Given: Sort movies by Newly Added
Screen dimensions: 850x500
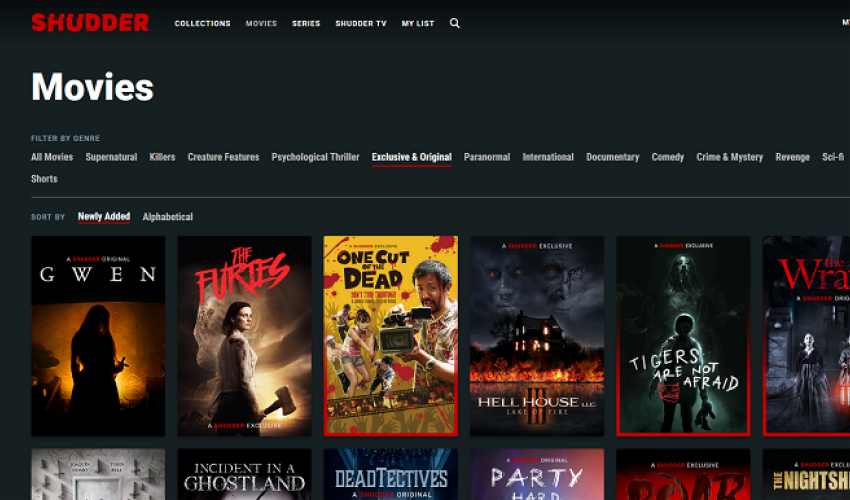Looking at the screenshot, I should point(104,217).
